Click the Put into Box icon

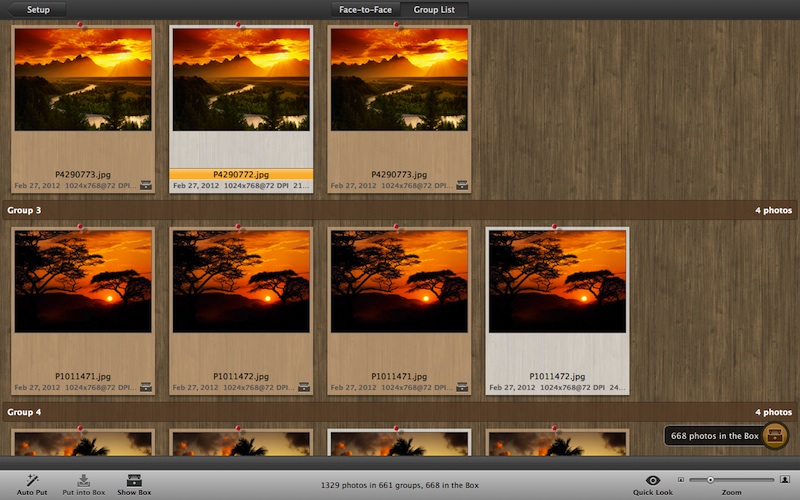83,480
